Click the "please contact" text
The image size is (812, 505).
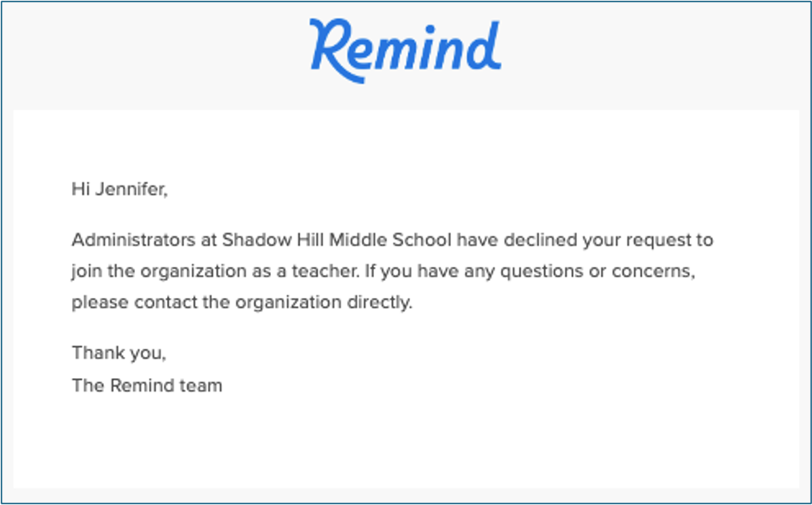click(x=134, y=302)
